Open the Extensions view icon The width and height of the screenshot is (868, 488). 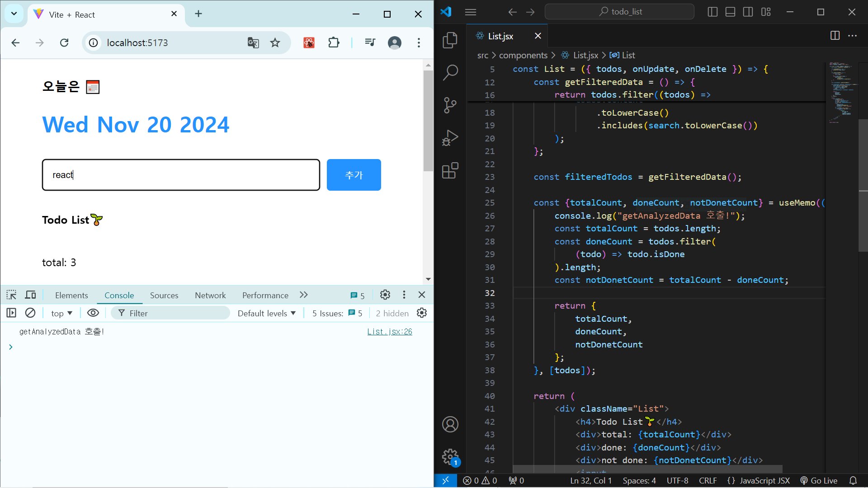[x=450, y=171]
